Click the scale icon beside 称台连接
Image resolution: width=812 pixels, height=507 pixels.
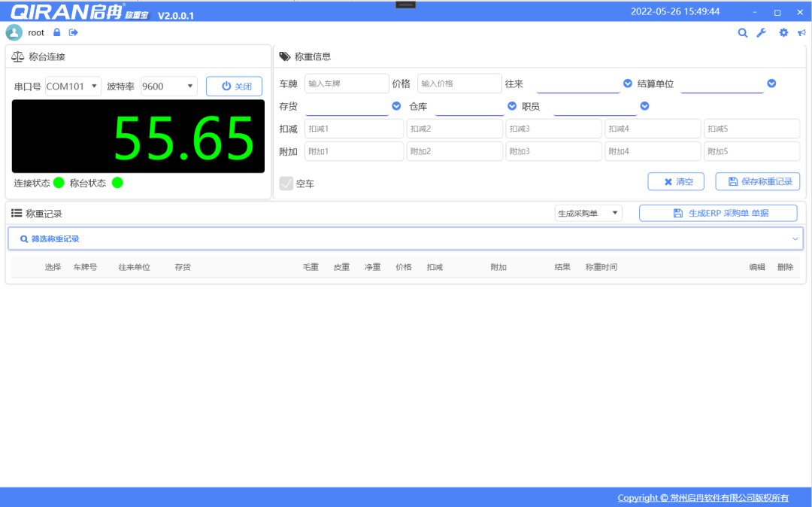click(x=16, y=56)
